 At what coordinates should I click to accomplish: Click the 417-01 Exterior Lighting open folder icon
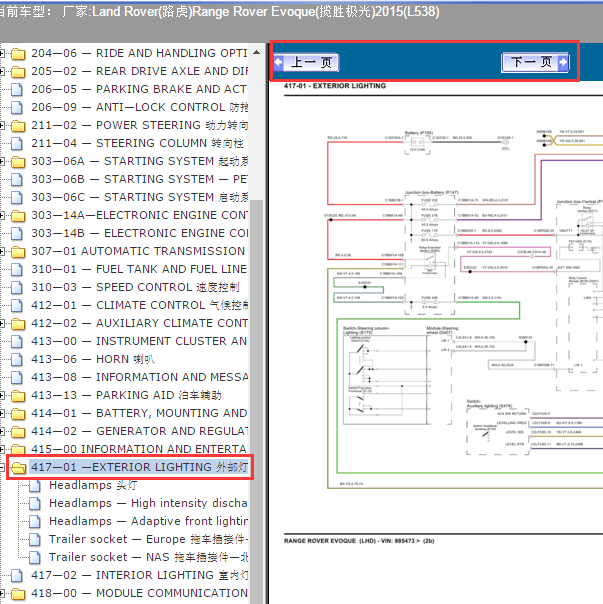(18, 468)
